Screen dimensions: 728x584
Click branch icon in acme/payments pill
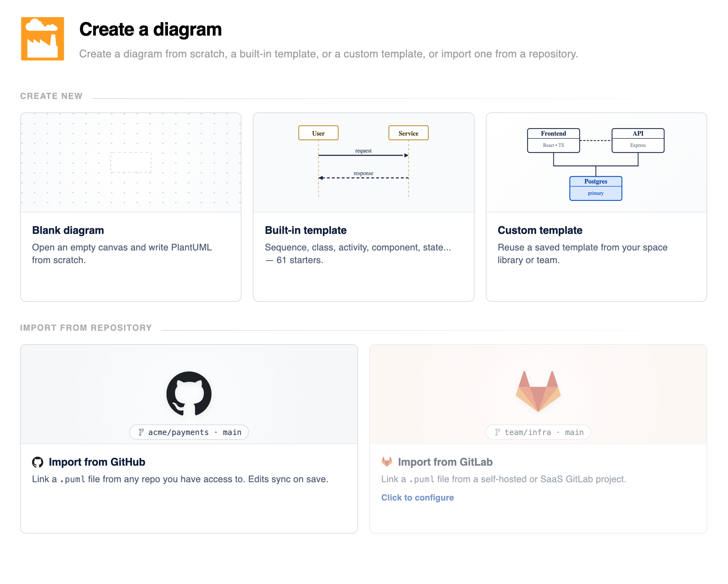click(x=141, y=432)
